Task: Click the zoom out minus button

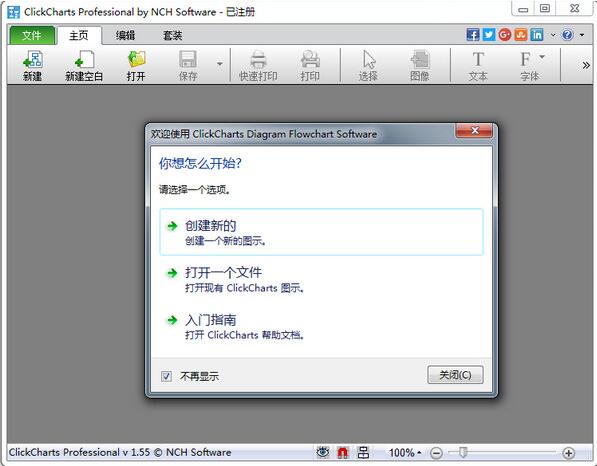Action: [x=436, y=453]
